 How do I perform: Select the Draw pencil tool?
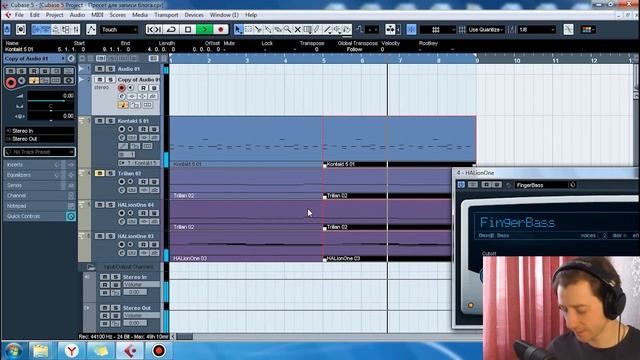pos(317,29)
